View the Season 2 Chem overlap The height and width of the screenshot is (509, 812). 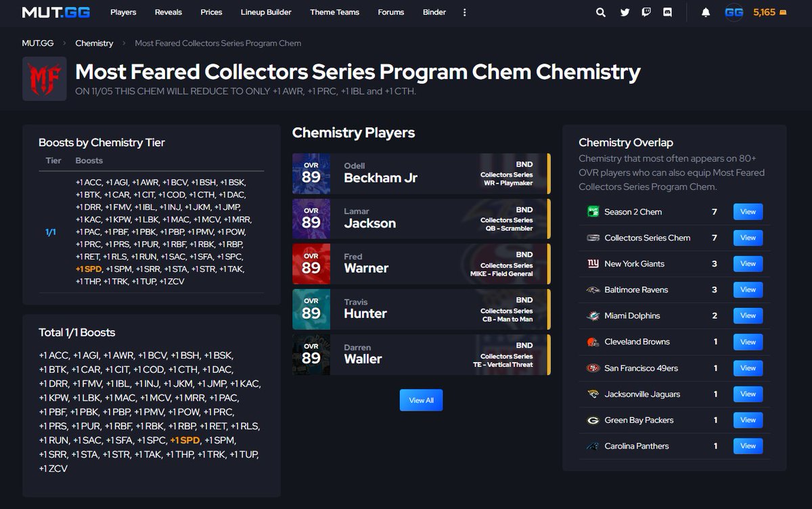748,212
